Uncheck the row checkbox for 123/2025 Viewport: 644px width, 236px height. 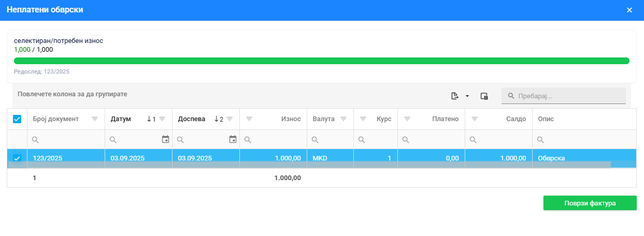(x=17, y=158)
